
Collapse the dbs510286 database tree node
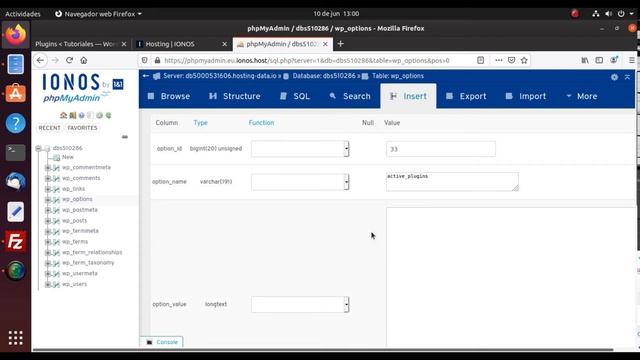pos(38,148)
